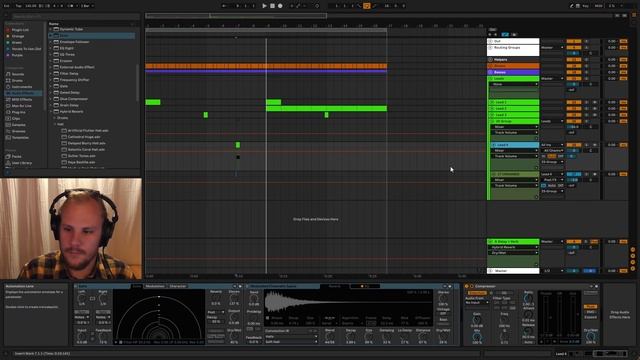Open the Sounds browser category
640x360 pixels.
click(x=18, y=74)
